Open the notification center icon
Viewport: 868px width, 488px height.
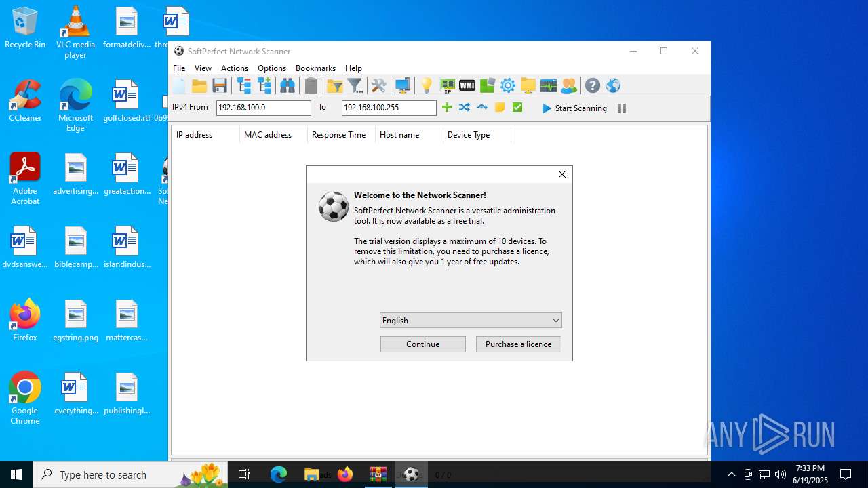[846, 474]
